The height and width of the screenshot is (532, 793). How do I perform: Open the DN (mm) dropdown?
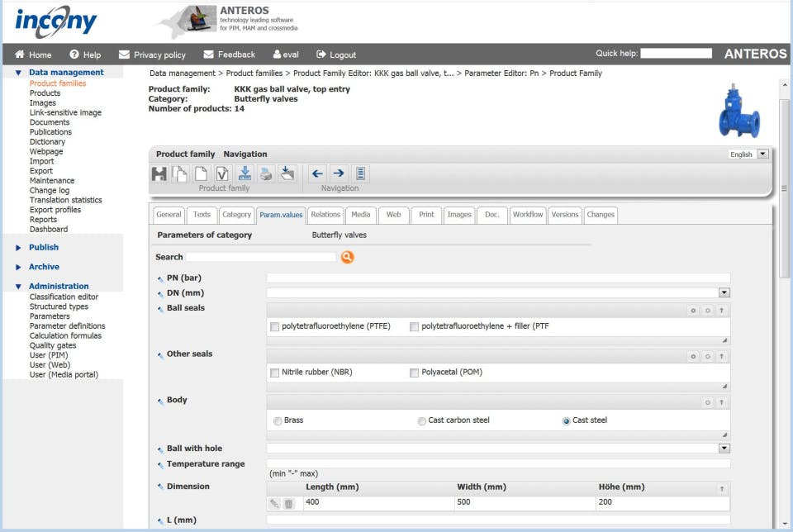[x=724, y=292]
